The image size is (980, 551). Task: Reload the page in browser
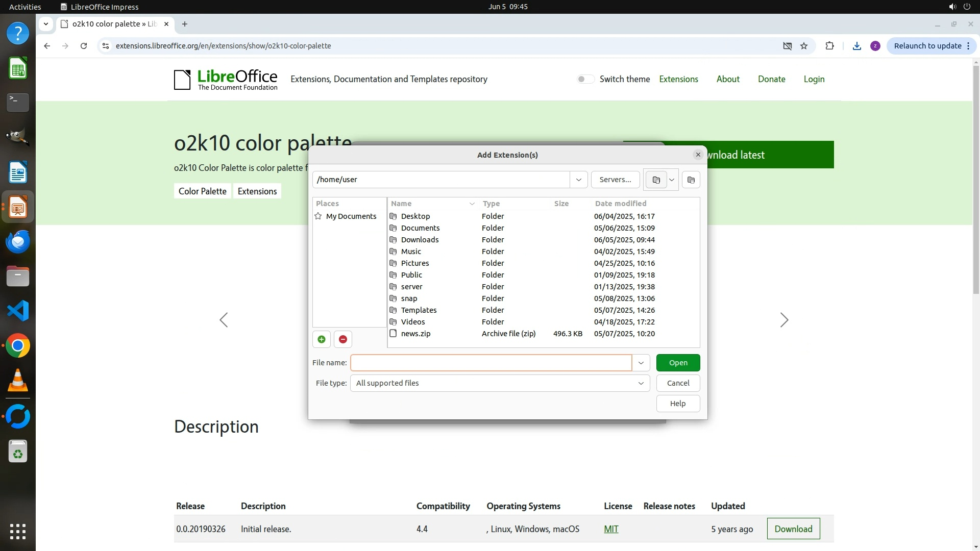(84, 46)
